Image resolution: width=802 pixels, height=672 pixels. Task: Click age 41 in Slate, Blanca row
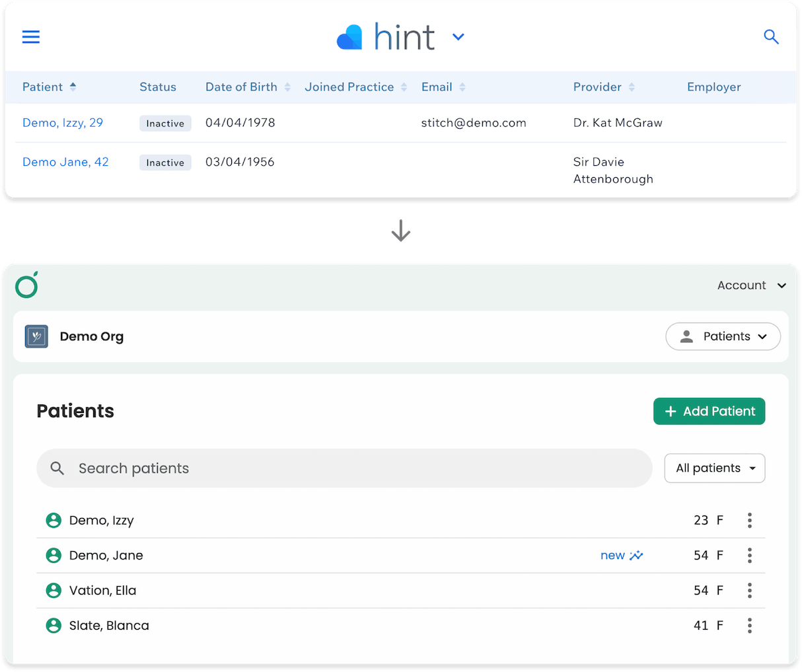click(701, 626)
